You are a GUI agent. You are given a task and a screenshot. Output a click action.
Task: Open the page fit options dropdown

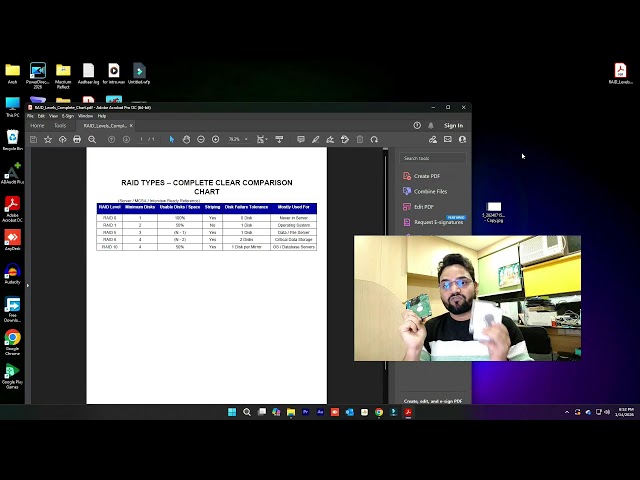pos(262,140)
